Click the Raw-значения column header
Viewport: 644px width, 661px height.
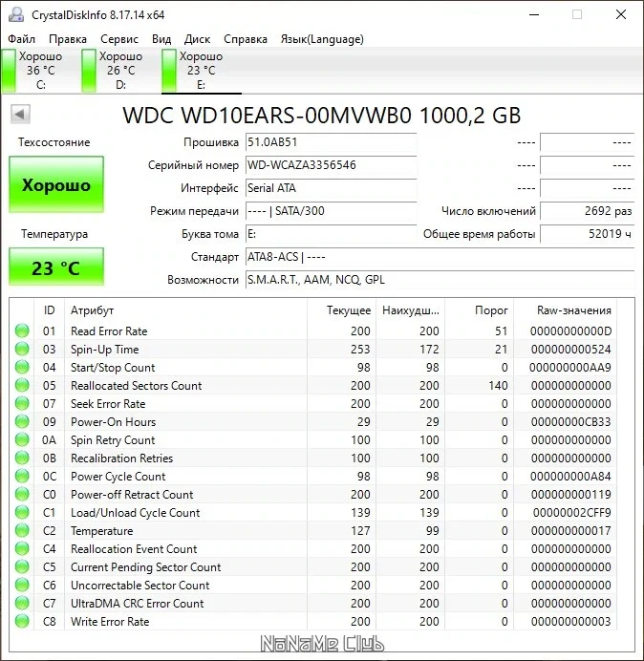coord(565,310)
